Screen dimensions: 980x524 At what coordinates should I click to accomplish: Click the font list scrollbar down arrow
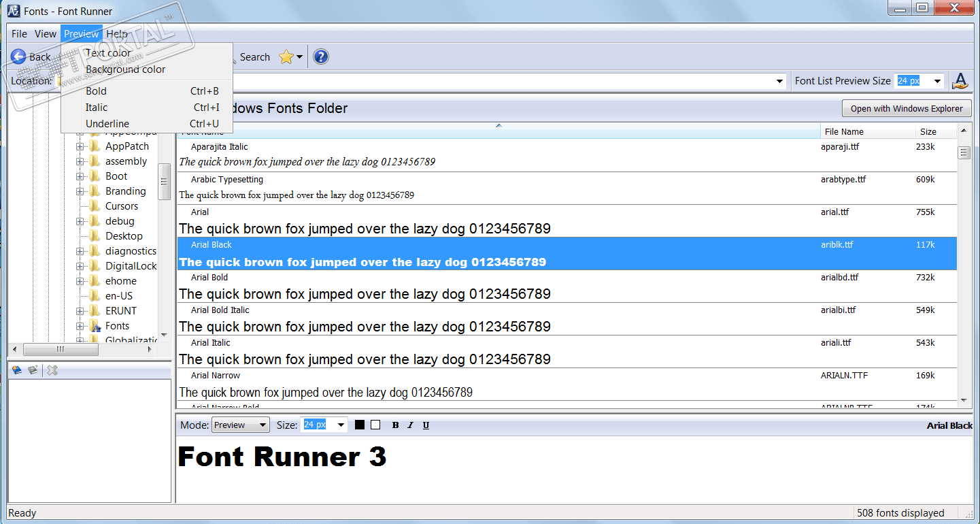pos(964,399)
